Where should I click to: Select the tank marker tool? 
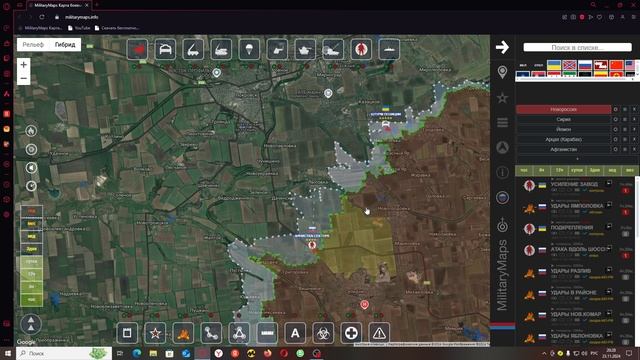pos(305,49)
